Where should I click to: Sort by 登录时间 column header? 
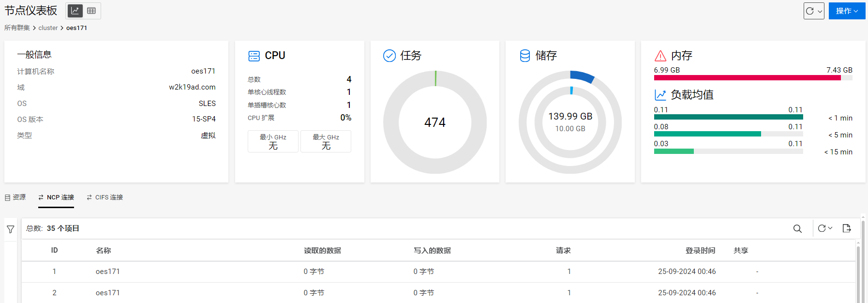click(700, 251)
